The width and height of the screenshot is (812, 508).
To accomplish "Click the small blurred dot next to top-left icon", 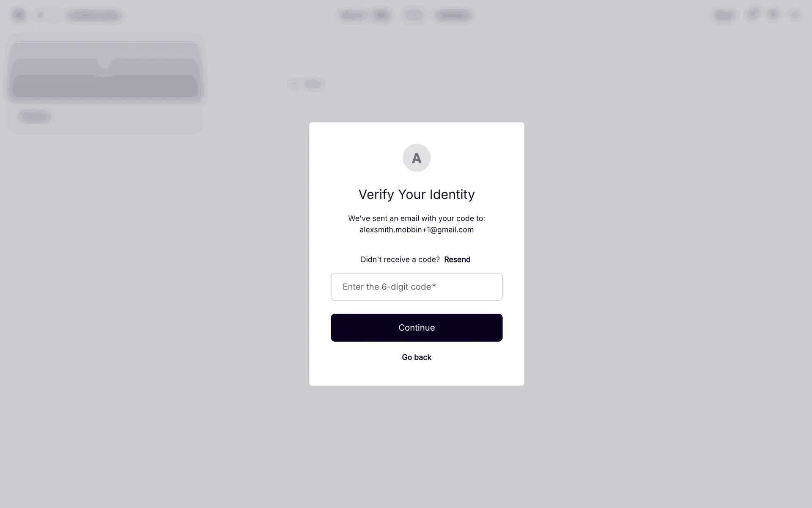I will 40,15.
